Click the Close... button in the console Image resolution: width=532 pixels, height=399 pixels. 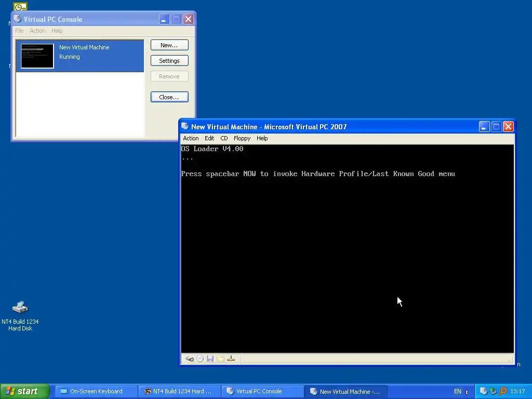coord(169,97)
